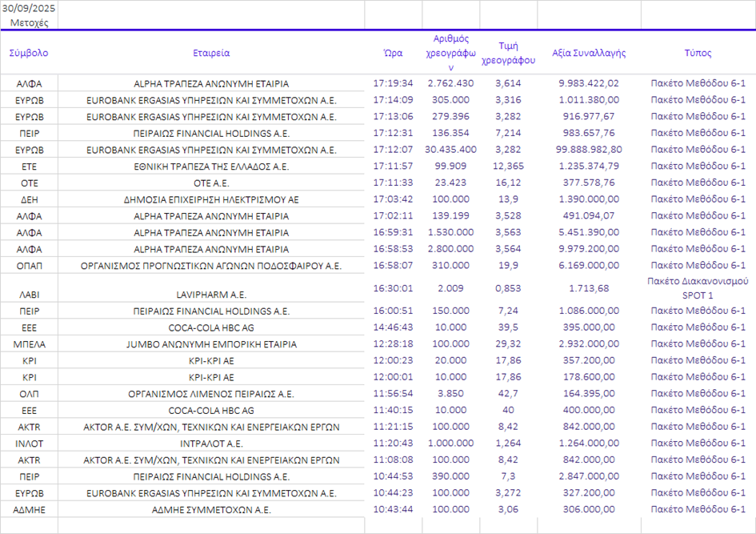Viewport: 756px width, 534px height.
Task: Select the Τιμή χρεογράφου header cell
Action: 508,53
